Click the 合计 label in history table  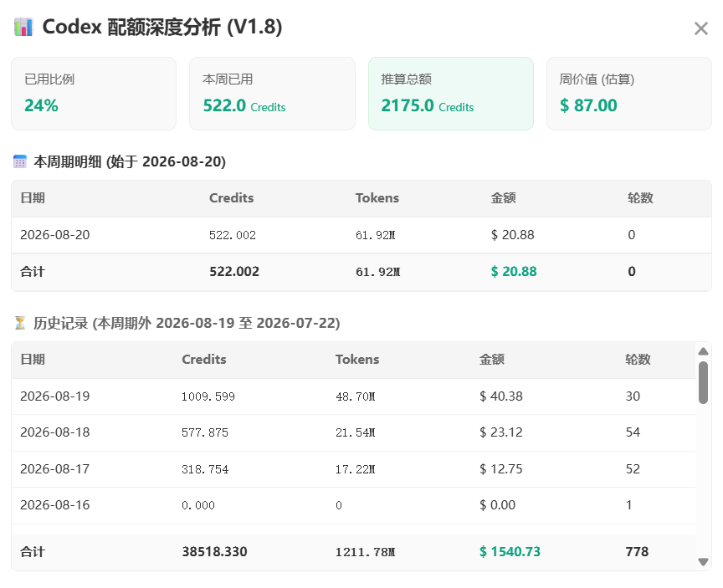33,551
